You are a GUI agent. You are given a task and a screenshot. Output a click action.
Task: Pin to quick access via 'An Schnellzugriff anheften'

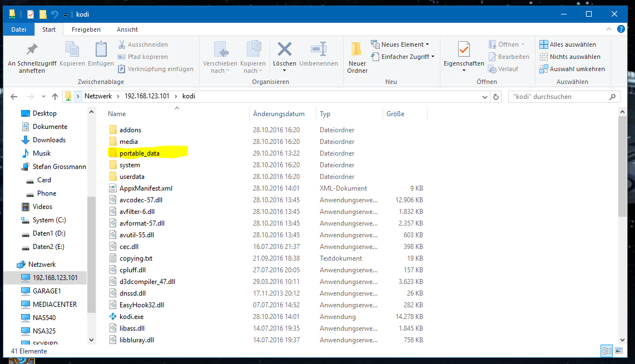[32, 58]
